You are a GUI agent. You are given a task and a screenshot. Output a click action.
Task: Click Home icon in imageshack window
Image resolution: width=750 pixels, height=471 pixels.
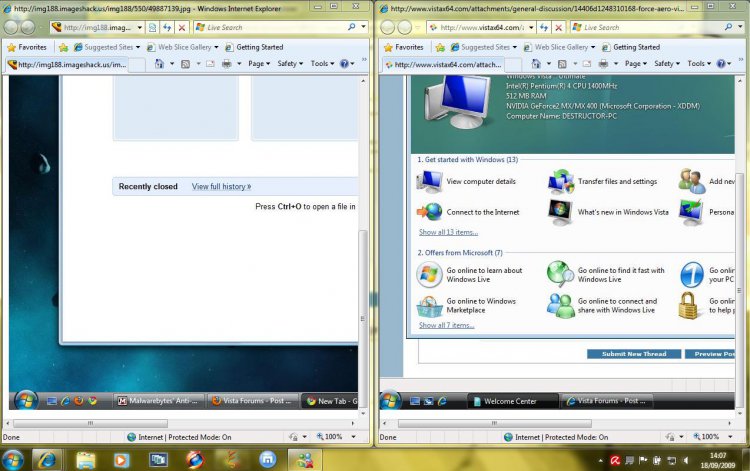(159, 64)
